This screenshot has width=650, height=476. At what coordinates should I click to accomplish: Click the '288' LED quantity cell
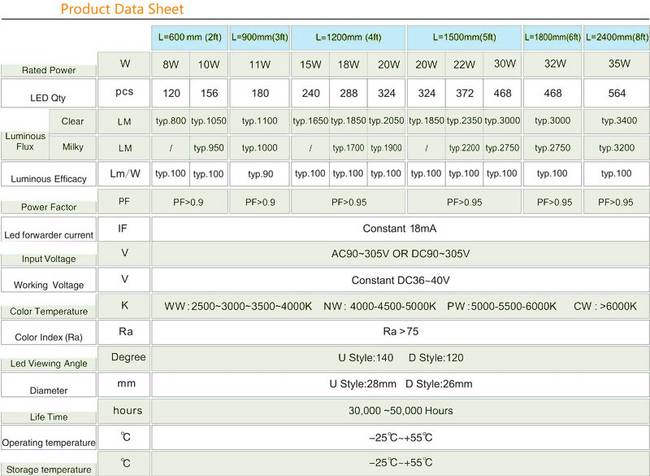coord(348,93)
